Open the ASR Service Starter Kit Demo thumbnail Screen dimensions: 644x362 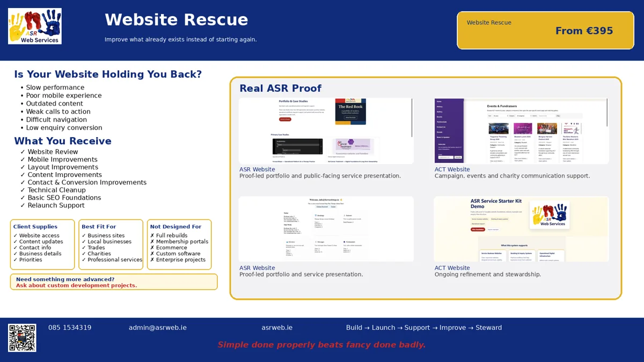click(x=522, y=229)
